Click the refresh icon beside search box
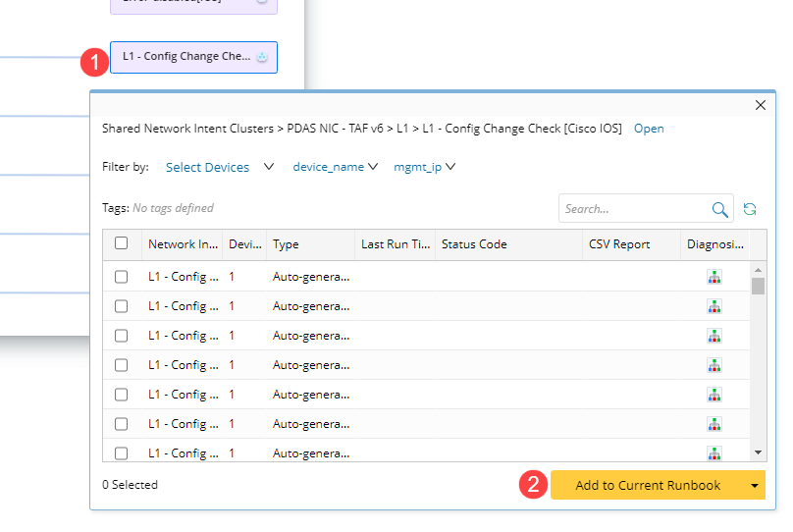This screenshot has width=793, height=532. pos(750,209)
